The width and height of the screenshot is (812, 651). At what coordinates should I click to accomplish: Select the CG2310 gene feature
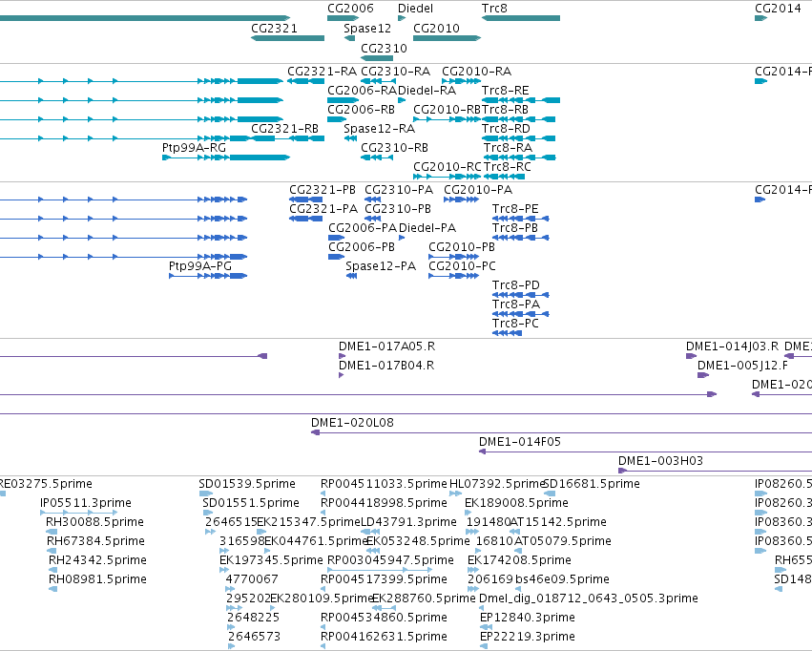[x=377, y=58]
